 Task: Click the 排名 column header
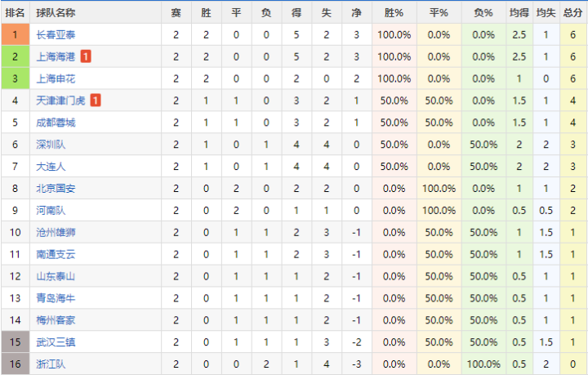15,13
